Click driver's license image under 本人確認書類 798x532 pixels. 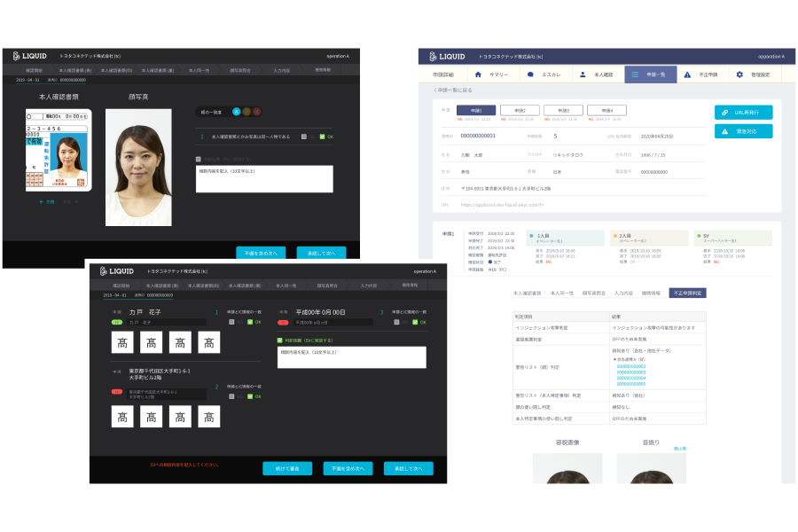pyautogui.click(x=59, y=150)
